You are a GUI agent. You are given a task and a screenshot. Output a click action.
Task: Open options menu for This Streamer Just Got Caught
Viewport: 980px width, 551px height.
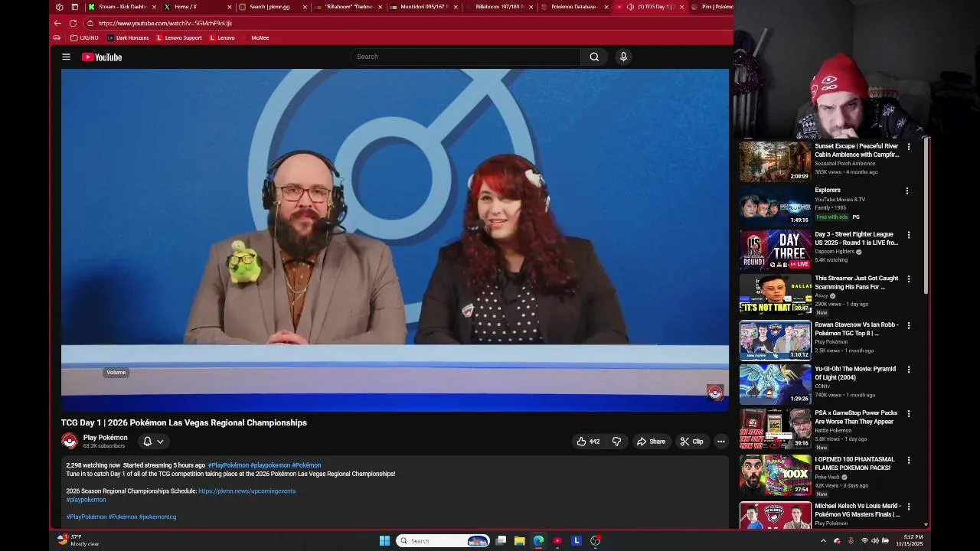coord(909,279)
